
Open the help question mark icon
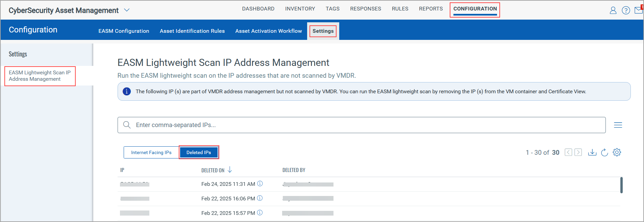(626, 10)
